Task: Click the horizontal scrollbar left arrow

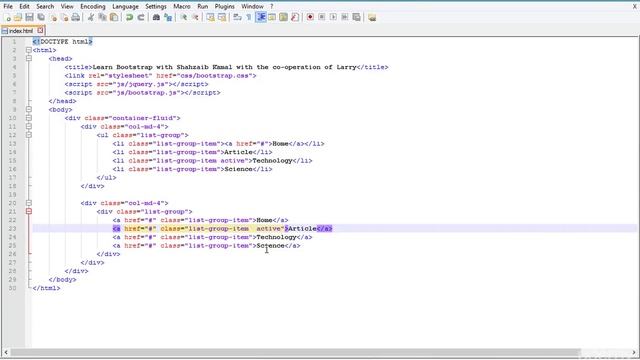Action: [6, 352]
